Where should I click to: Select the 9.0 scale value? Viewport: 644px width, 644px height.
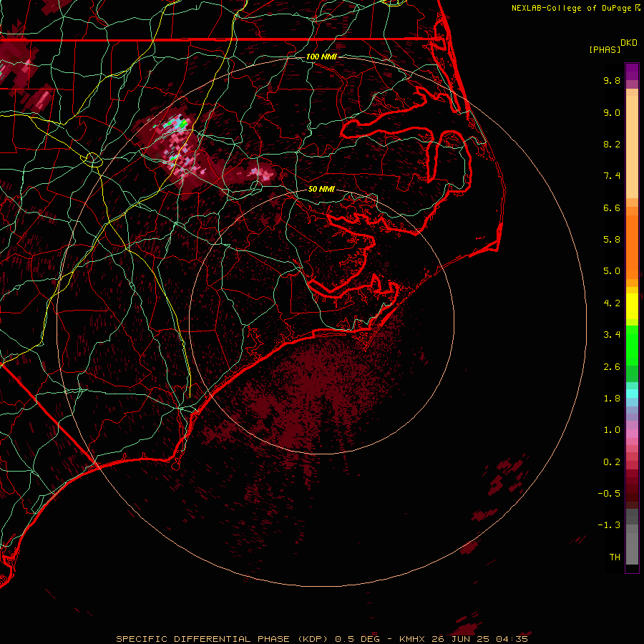[612, 112]
